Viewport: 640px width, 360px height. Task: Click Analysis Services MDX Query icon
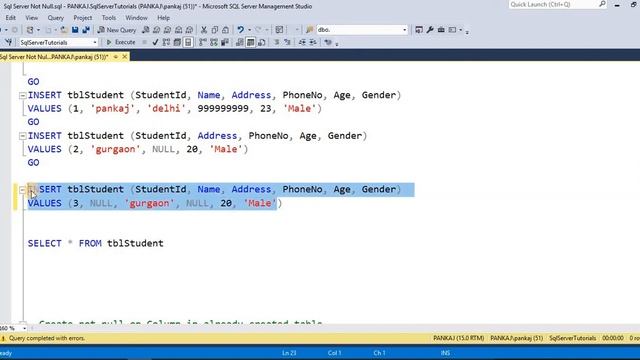click(x=157, y=30)
